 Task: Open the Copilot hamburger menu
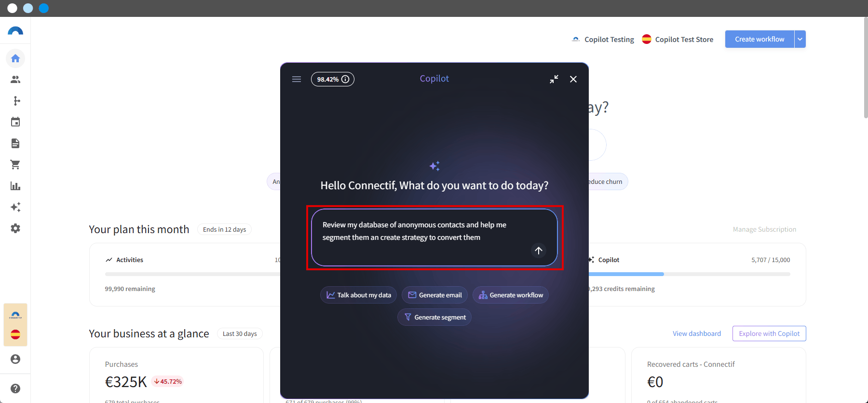tap(297, 79)
